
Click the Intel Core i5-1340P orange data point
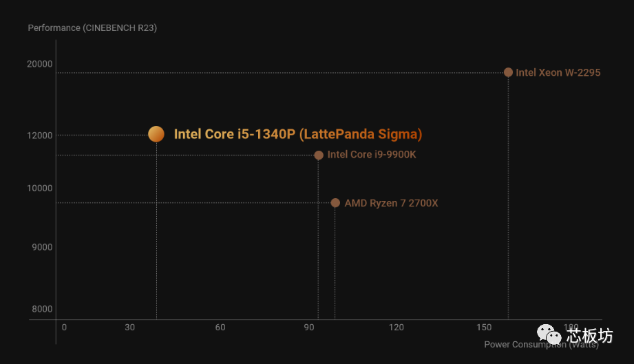156,134
